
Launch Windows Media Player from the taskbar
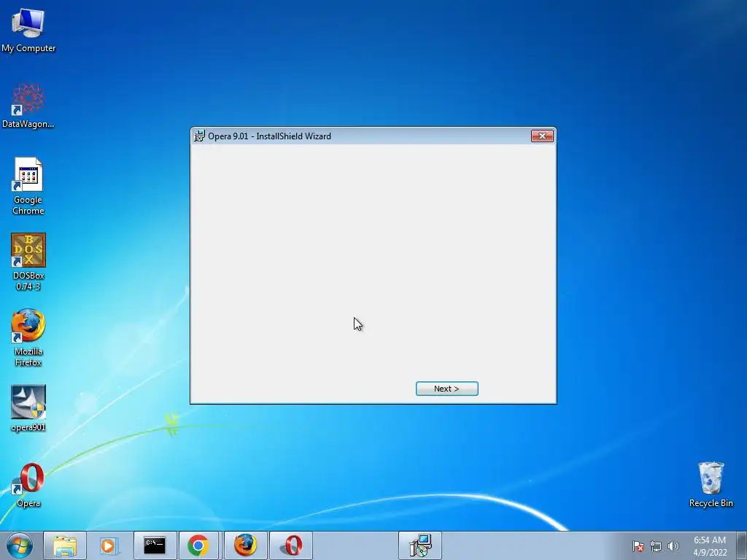[108, 545]
